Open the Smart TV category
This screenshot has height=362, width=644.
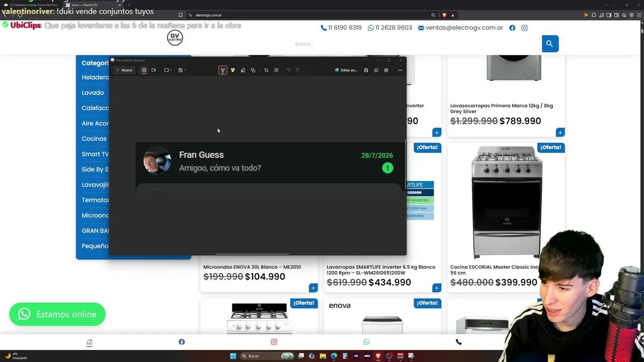95,154
